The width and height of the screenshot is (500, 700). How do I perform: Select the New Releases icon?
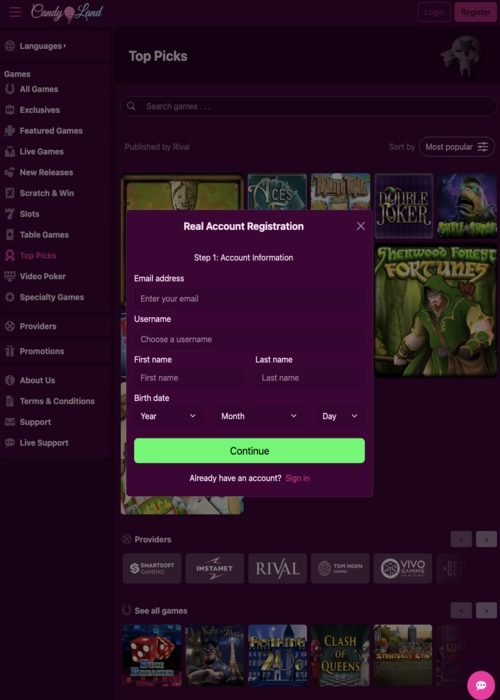(10, 172)
